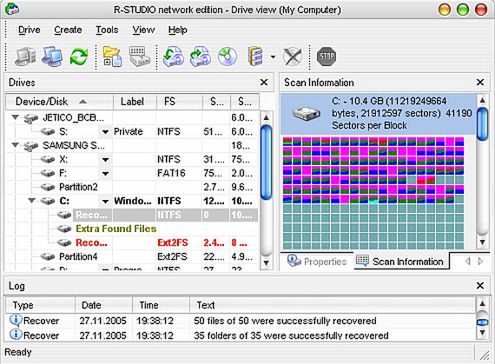Click the FS column header
The image size is (495, 364).
click(x=179, y=101)
